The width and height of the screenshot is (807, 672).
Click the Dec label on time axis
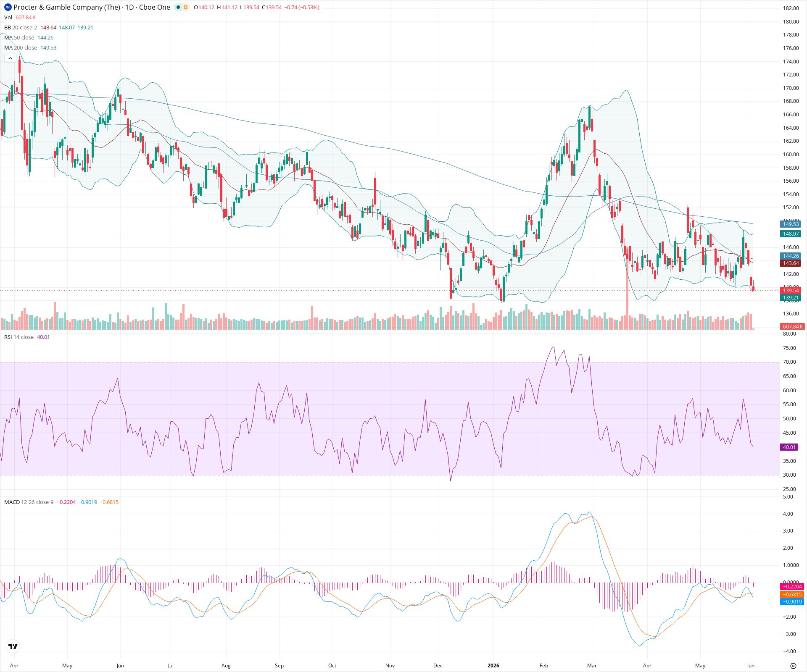(x=438, y=666)
